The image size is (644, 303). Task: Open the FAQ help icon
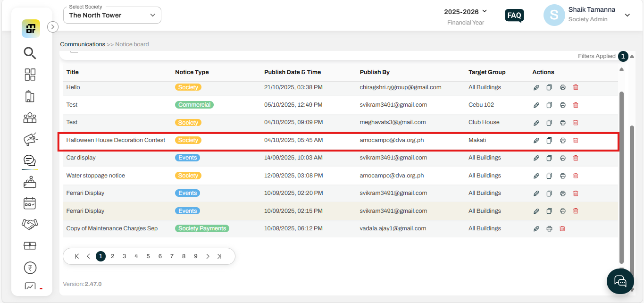pyautogui.click(x=514, y=15)
